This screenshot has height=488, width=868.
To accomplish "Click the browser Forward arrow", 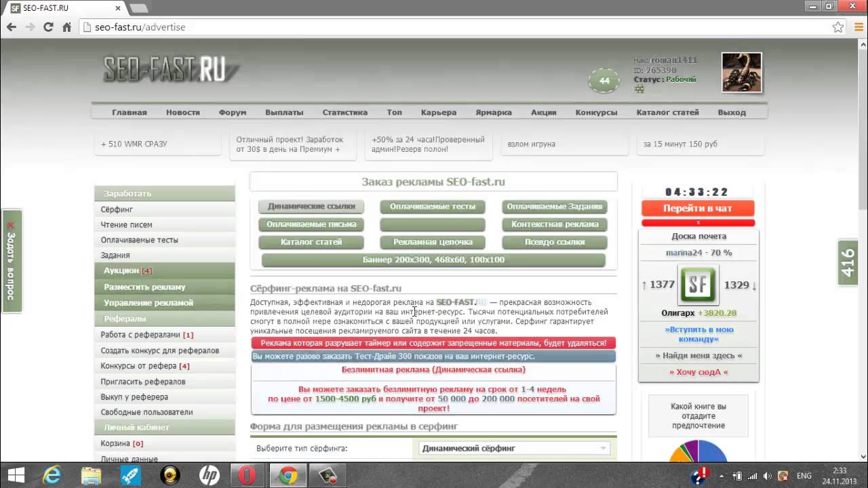I will coord(30,27).
